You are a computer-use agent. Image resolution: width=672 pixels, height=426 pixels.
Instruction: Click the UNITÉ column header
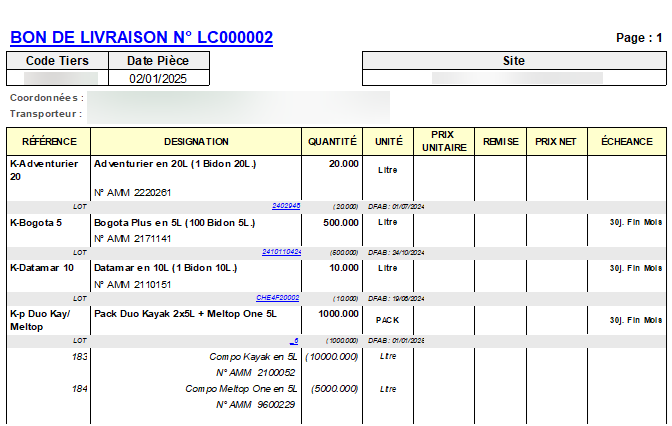click(x=388, y=142)
